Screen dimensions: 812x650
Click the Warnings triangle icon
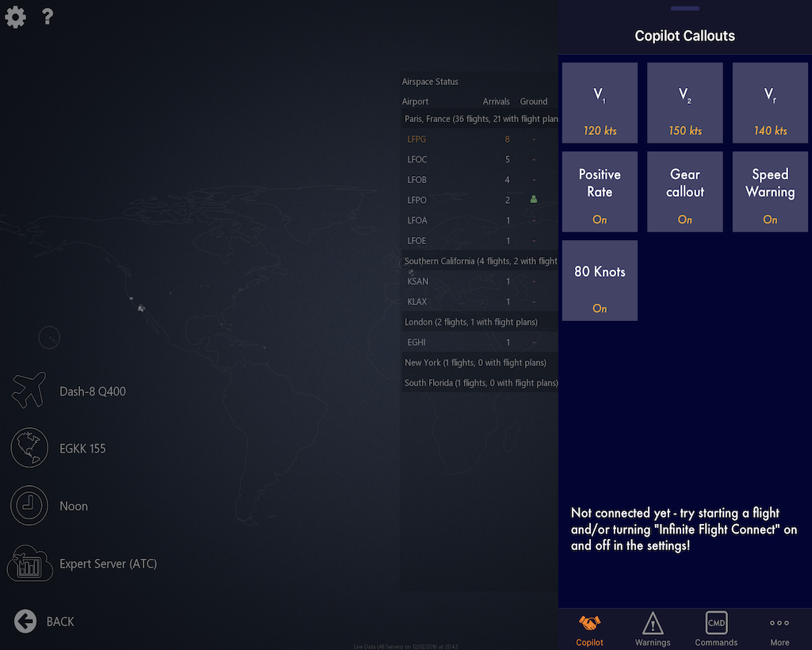653,623
